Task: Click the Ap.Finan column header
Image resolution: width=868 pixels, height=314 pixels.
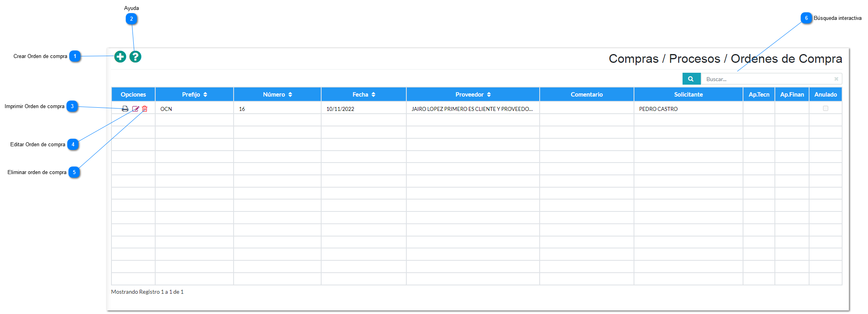Action: [x=792, y=95]
